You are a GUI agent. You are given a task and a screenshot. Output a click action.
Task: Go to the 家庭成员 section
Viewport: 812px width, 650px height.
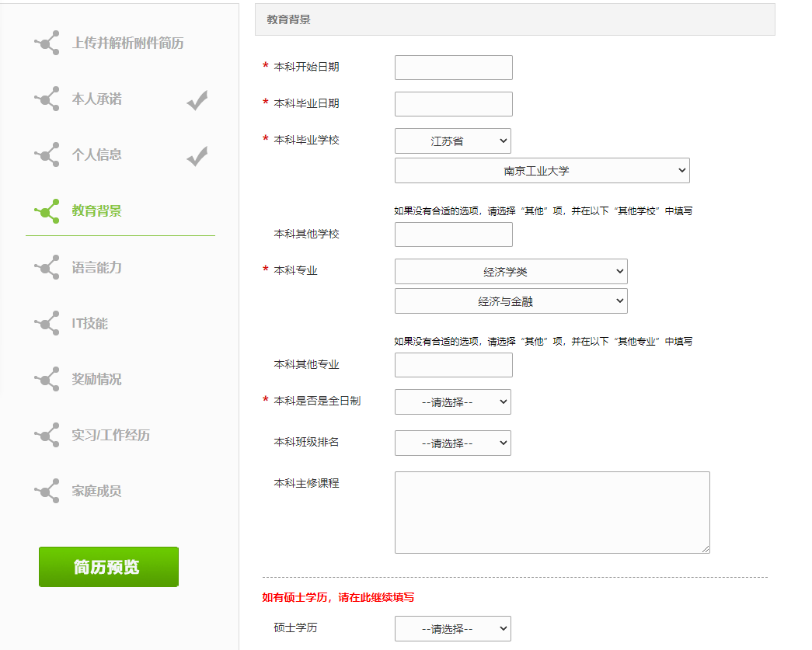click(96, 491)
